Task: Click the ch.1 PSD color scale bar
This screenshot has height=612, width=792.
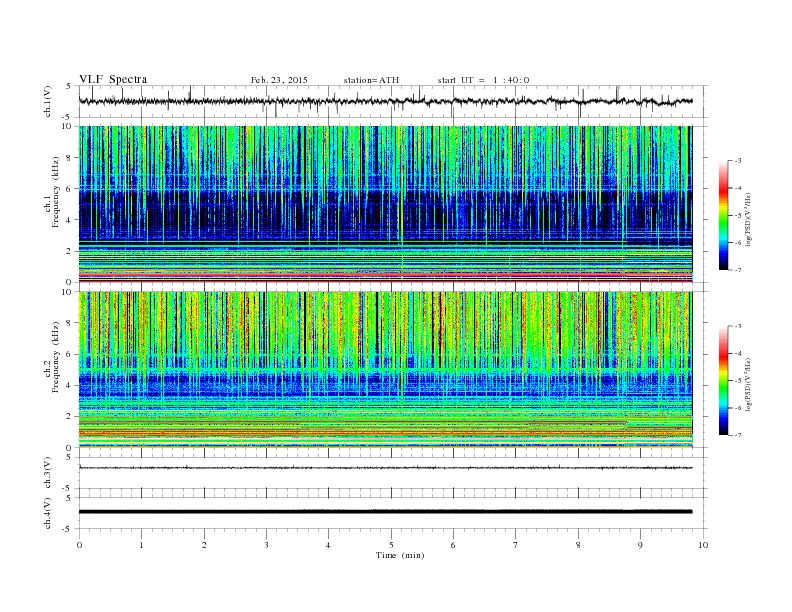Action: pos(723,216)
